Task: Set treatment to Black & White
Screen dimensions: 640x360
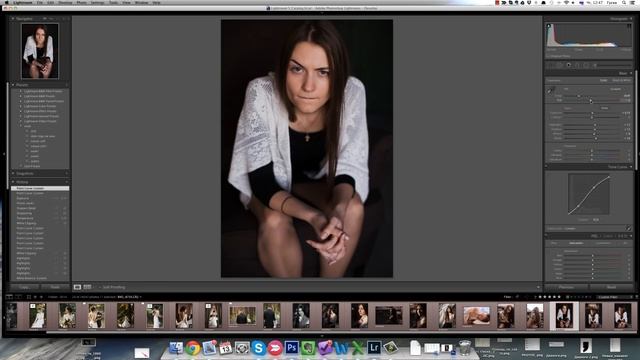Action: 621,80
